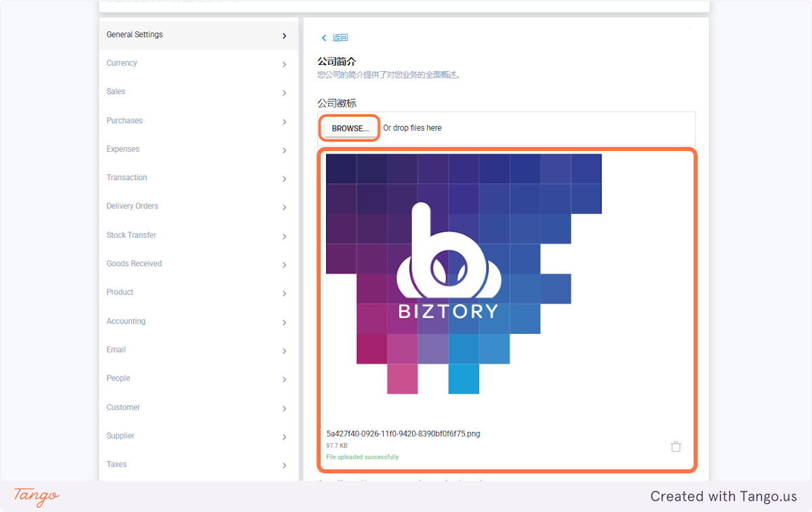Open the Expenses settings section

(198, 149)
